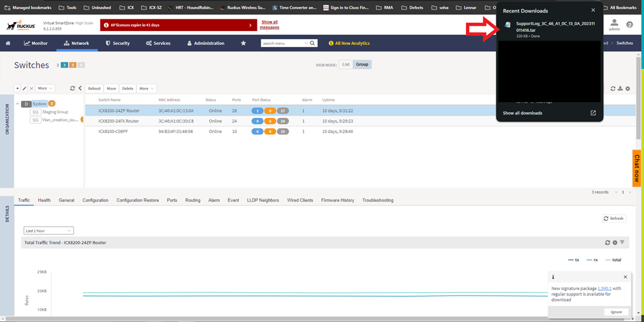
Task: Switch view mode to List
Action: (x=345, y=64)
